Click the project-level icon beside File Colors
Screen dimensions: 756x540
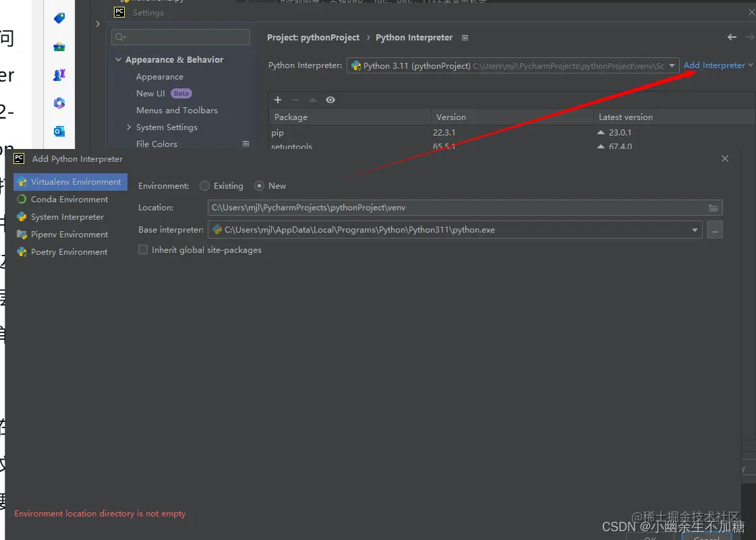[245, 144]
